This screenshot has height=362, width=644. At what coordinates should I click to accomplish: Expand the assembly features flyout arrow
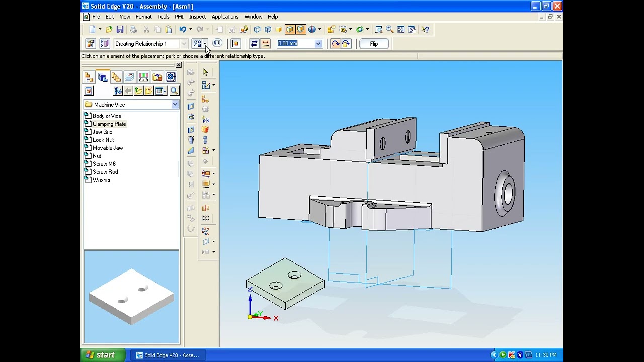[x=213, y=150]
